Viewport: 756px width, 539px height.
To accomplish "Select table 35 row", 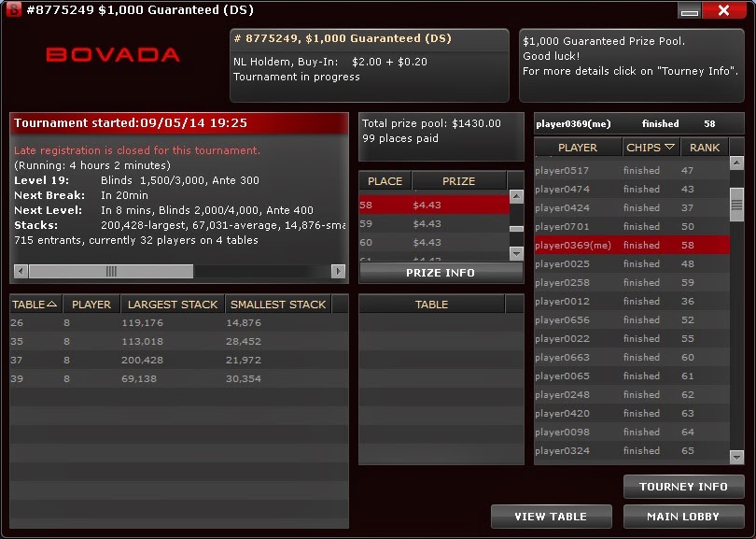I will [179, 342].
